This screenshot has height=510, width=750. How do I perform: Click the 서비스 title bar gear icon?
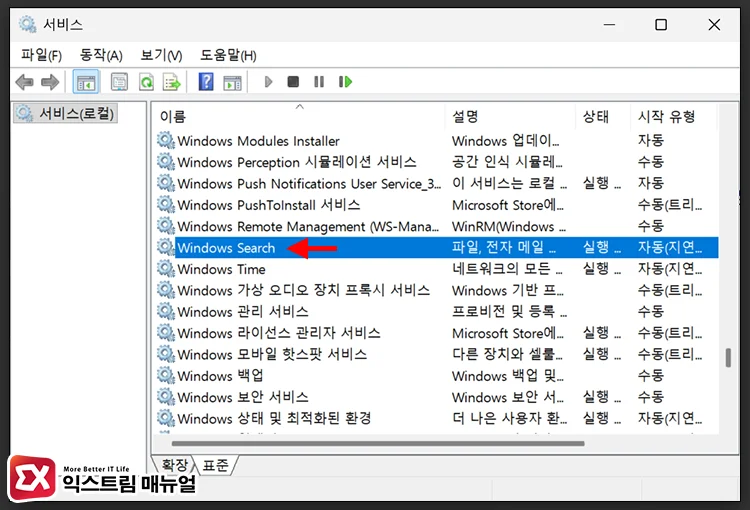click(27, 24)
